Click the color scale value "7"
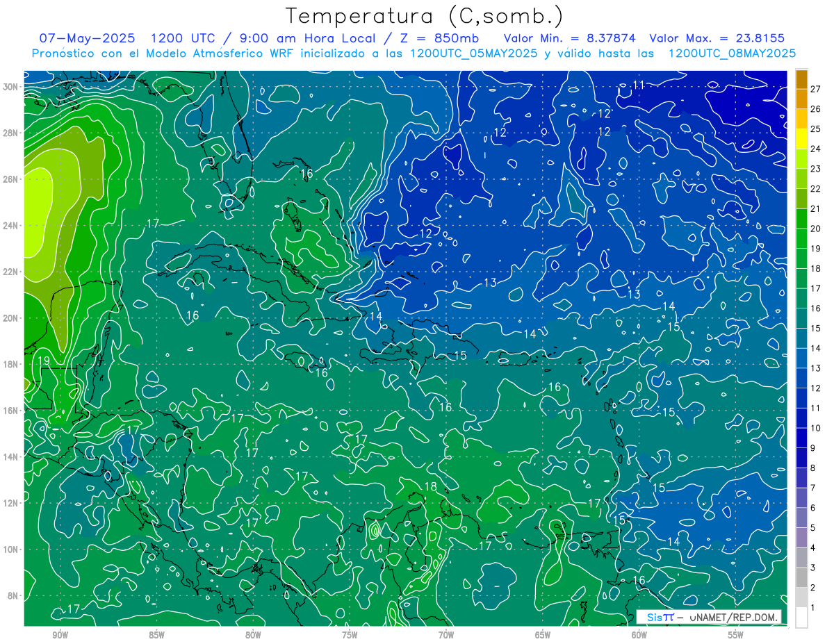The height and width of the screenshot is (644, 834). [x=813, y=488]
